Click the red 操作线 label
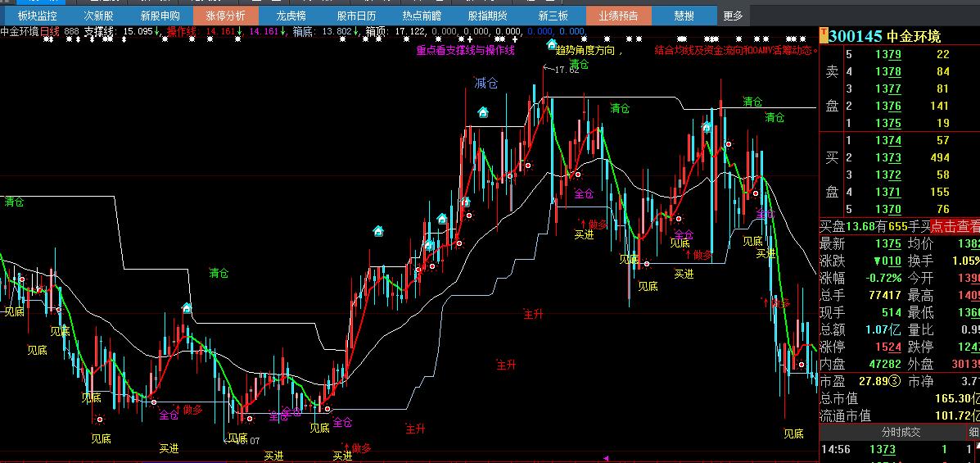The image size is (980, 463). pyautogui.click(x=181, y=30)
